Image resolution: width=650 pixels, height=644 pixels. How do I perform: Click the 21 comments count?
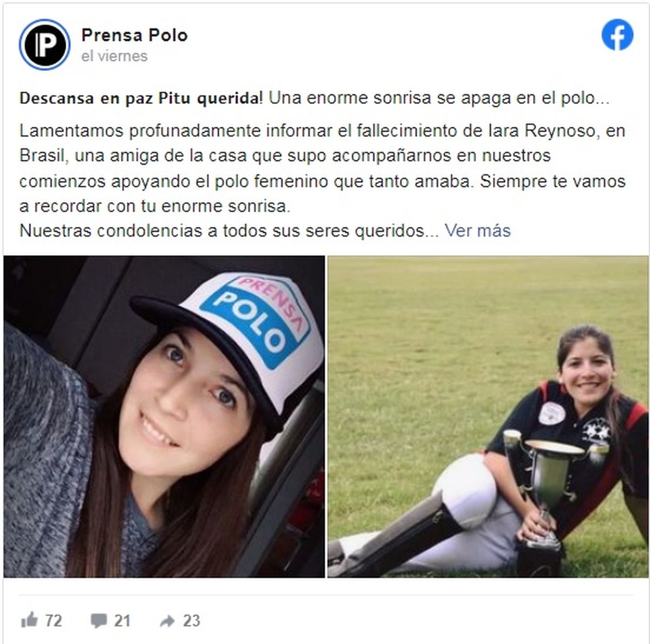pyautogui.click(x=122, y=620)
